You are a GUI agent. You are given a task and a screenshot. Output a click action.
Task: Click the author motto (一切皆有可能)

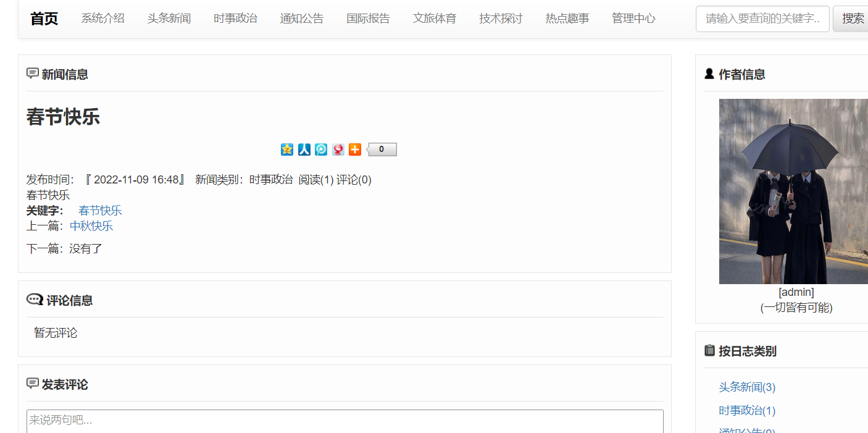tap(796, 308)
